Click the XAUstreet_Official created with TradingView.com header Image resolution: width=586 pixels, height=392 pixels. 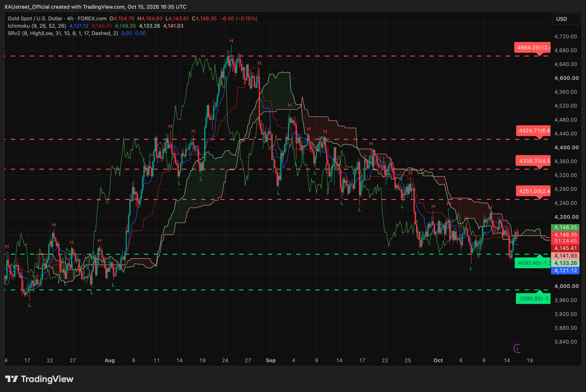95,7
